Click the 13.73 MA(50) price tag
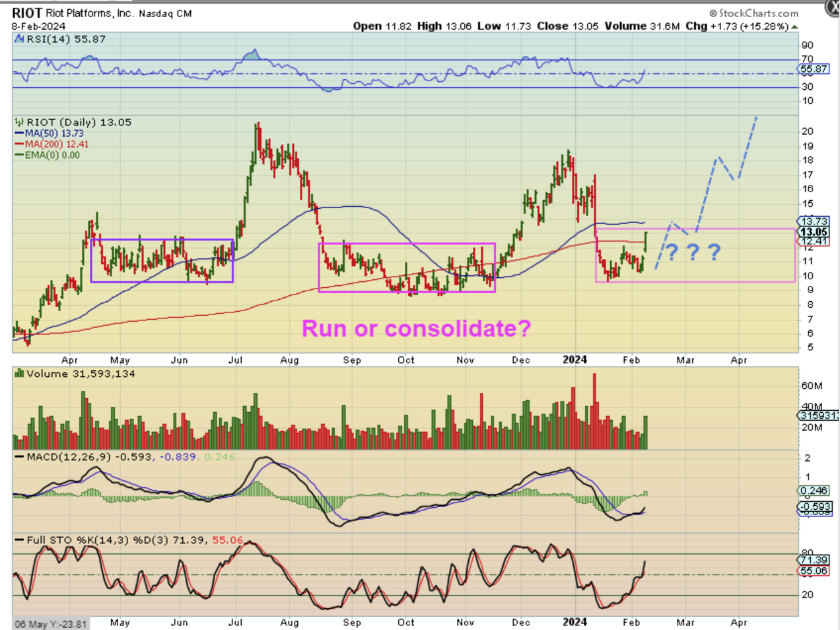Screen dimensions: 840x630 click(x=814, y=221)
